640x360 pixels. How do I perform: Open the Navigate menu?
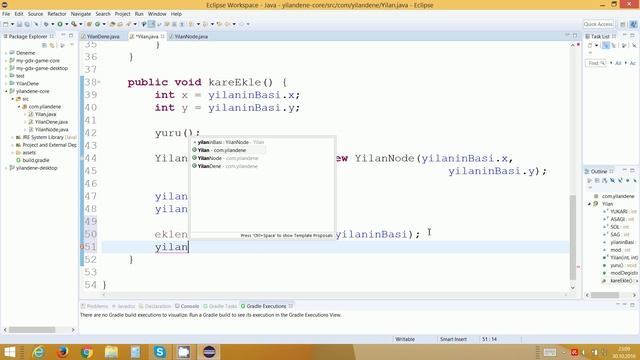click(x=81, y=14)
